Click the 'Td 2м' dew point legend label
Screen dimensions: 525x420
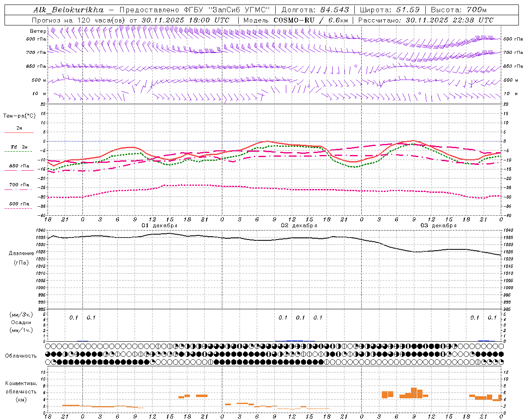[19, 147]
